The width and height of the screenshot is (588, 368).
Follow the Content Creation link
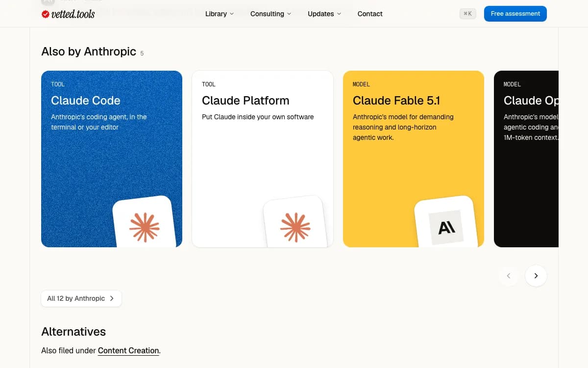coord(128,350)
